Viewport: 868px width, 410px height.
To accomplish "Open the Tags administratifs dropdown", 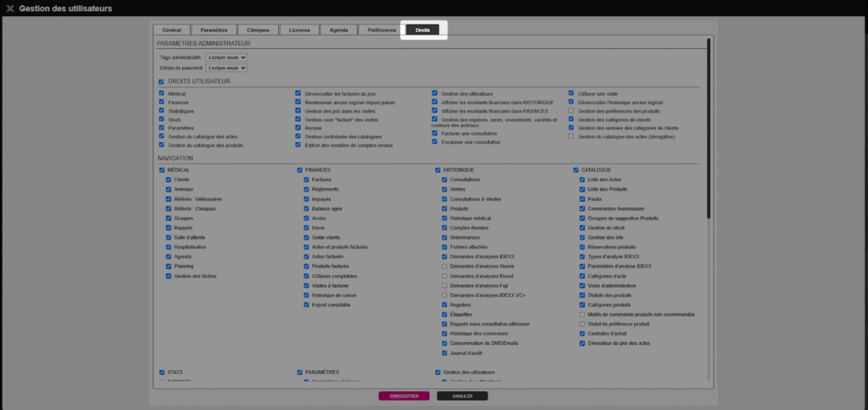I will [x=225, y=57].
